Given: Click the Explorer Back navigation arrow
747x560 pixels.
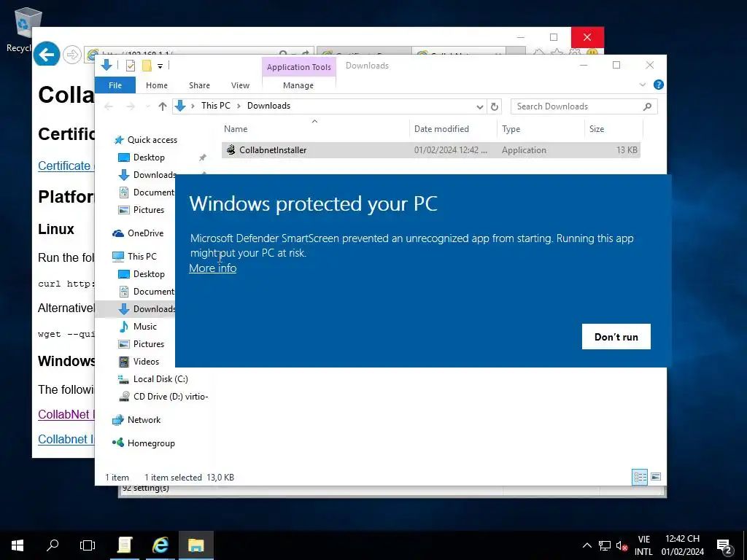Looking at the screenshot, I should (109, 106).
